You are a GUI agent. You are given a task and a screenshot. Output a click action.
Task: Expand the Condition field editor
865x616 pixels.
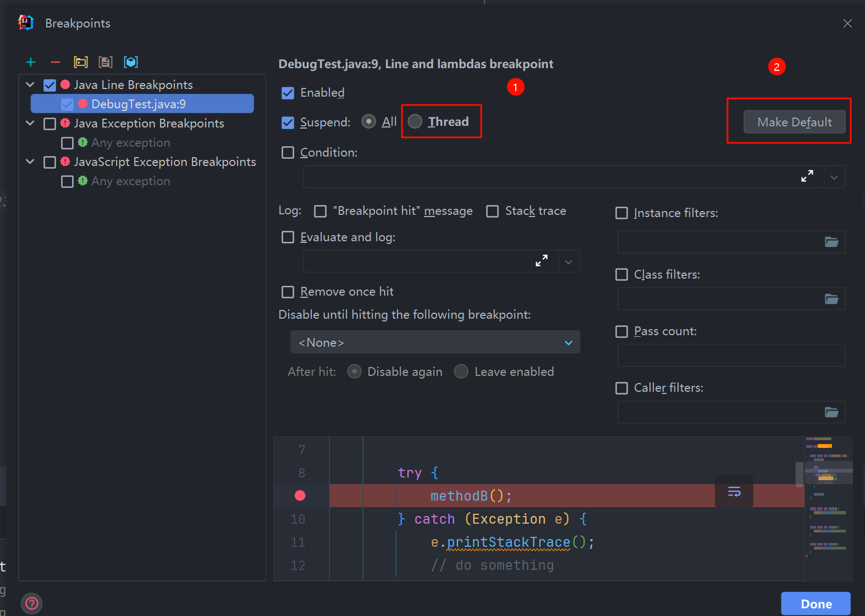807,176
